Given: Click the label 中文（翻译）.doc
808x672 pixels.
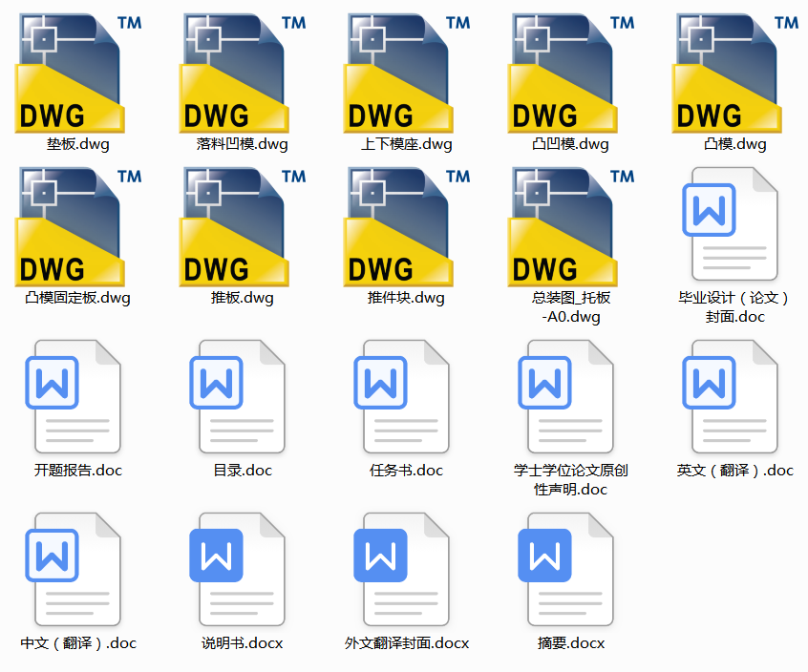Looking at the screenshot, I should (78, 643).
